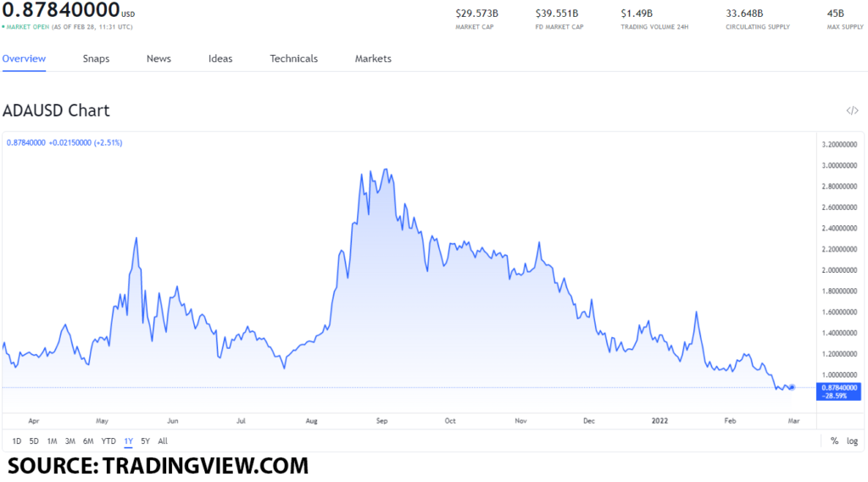Click the last price marker dot on chart
The height and width of the screenshot is (482, 868).
(x=793, y=387)
